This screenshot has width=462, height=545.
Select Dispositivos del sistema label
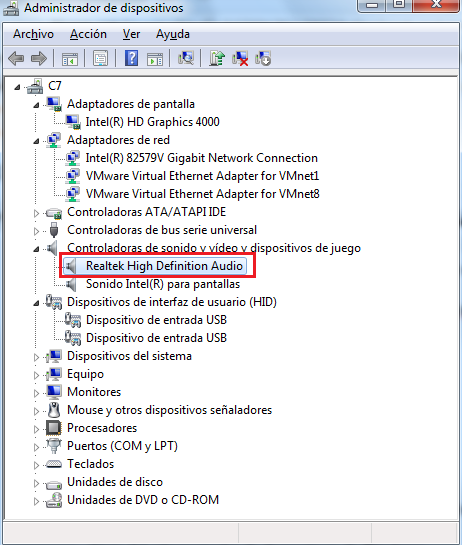click(129, 356)
